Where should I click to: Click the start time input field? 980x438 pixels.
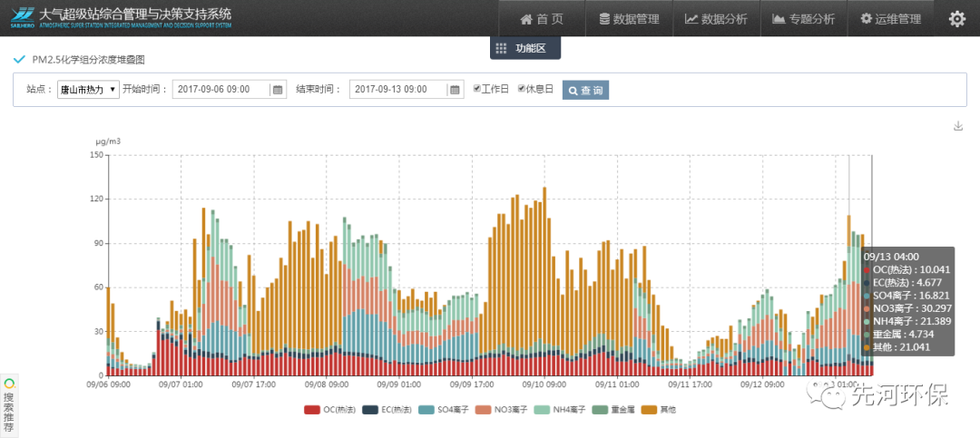tap(222, 90)
